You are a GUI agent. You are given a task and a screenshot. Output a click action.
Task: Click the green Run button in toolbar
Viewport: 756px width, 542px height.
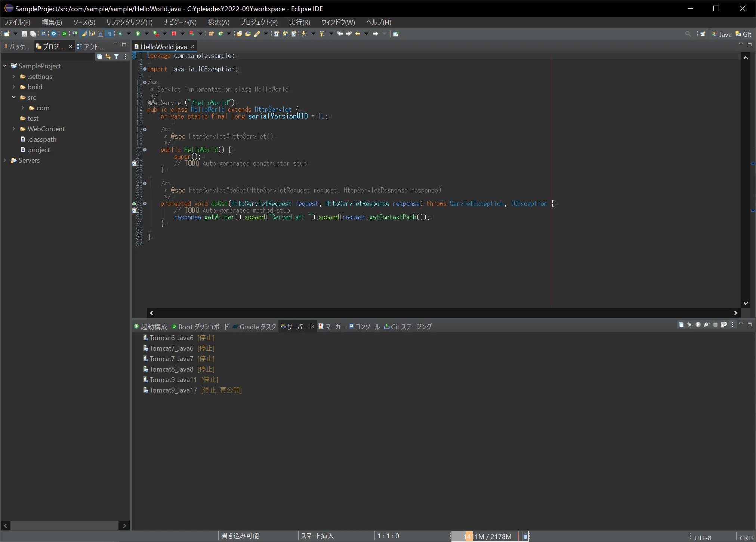tap(138, 34)
